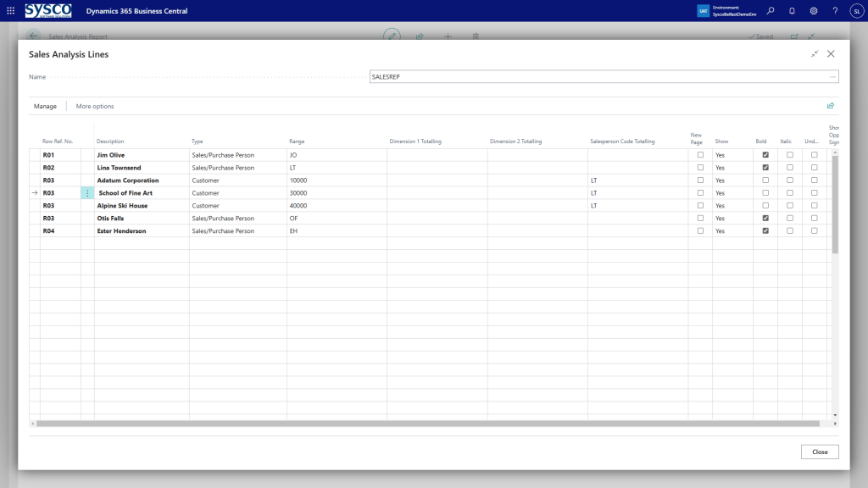868x488 pixels.
Task: Collapse dialog using the shrink arrows icon
Action: [815, 54]
